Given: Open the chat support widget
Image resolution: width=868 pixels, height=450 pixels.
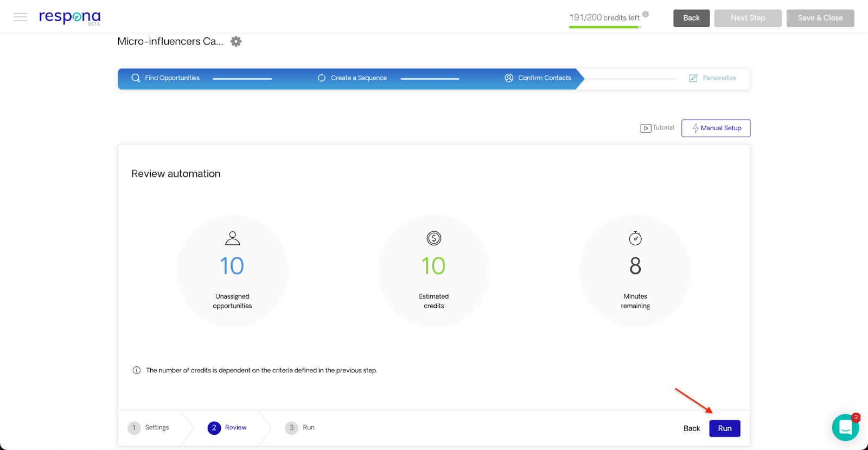Looking at the screenshot, I should click(845, 427).
